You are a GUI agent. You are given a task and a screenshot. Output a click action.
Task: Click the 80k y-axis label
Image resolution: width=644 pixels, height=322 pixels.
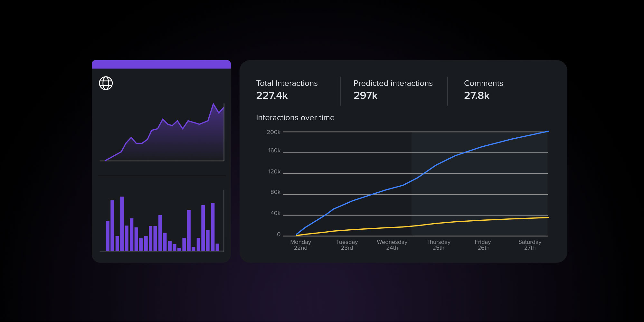(x=275, y=192)
